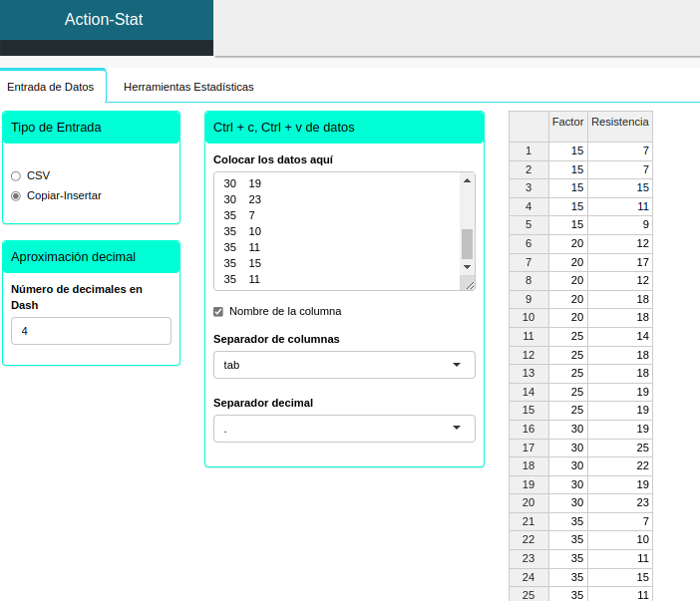Screen dimensions: 700x602
Task: Click Resistencia cell in row 11
Action: pos(619,336)
